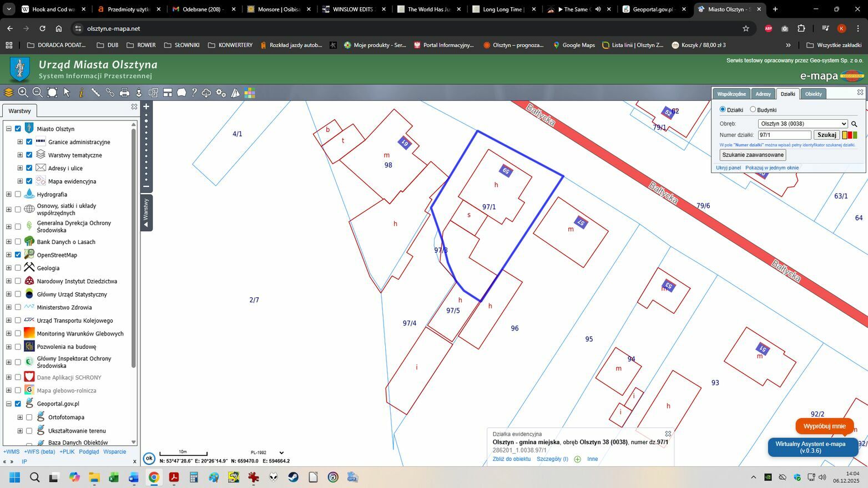The image size is (868, 488).
Task: Uncheck the OpenStreetMap layer
Action: 18,255
